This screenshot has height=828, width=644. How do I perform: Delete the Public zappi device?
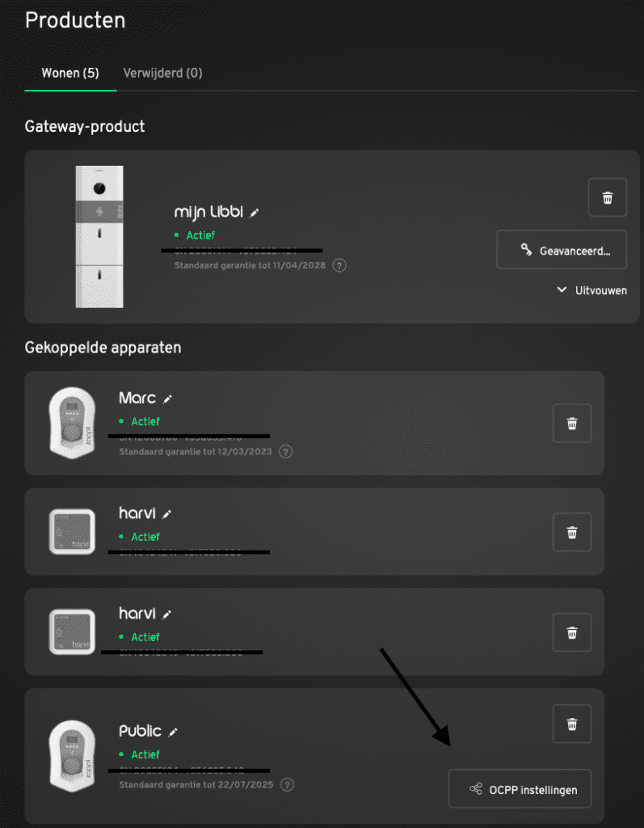572,724
